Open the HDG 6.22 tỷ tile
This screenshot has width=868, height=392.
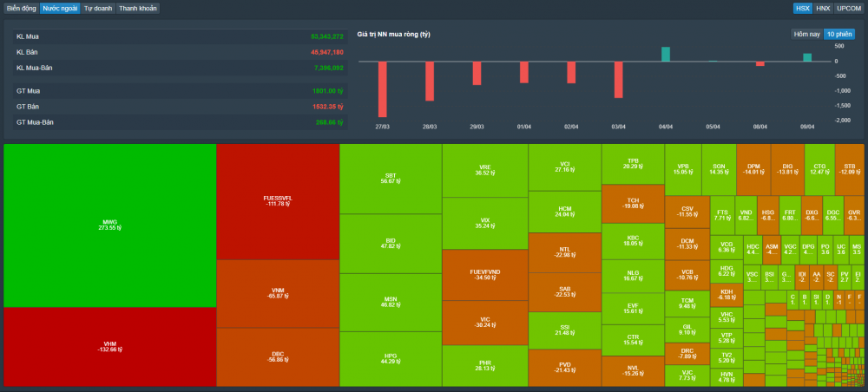[x=727, y=271]
